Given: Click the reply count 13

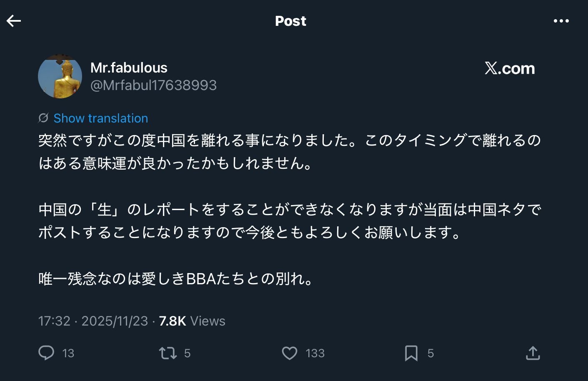Looking at the screenshot, I should pyautogui.click(x=68, y=353).
